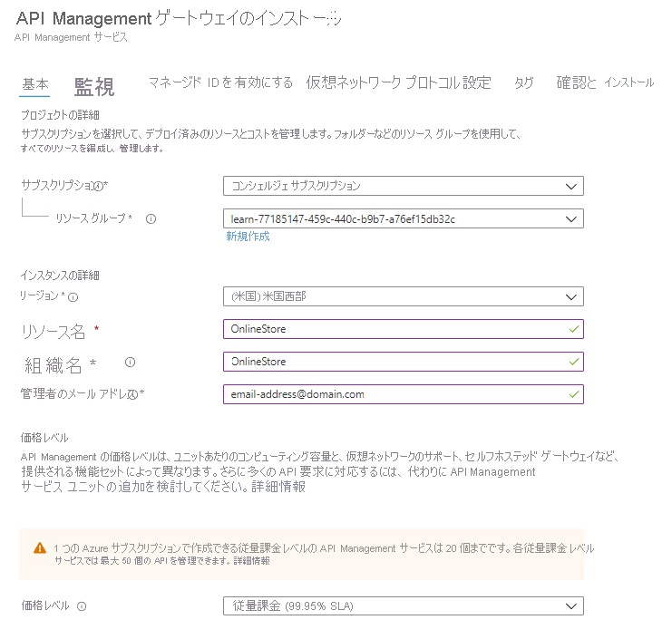Click the green checkmark in リソース名 field
The width and height of the screenshot is (672, 639).
pos(574,329)
